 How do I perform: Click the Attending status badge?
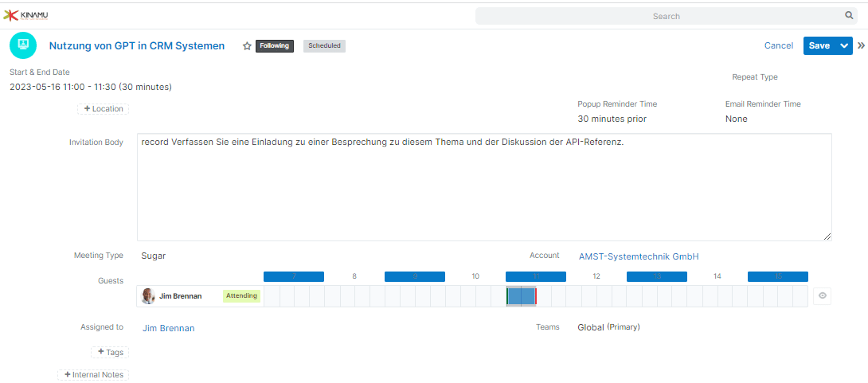(242, 296)
